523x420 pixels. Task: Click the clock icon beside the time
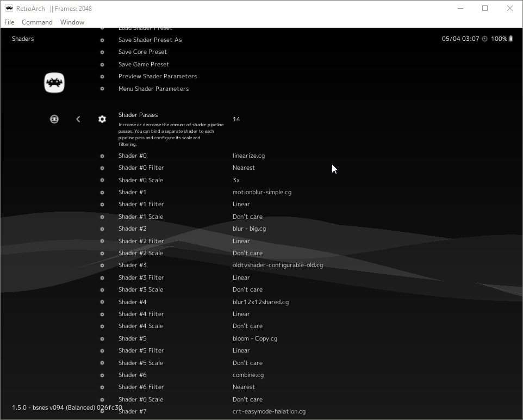484,39
